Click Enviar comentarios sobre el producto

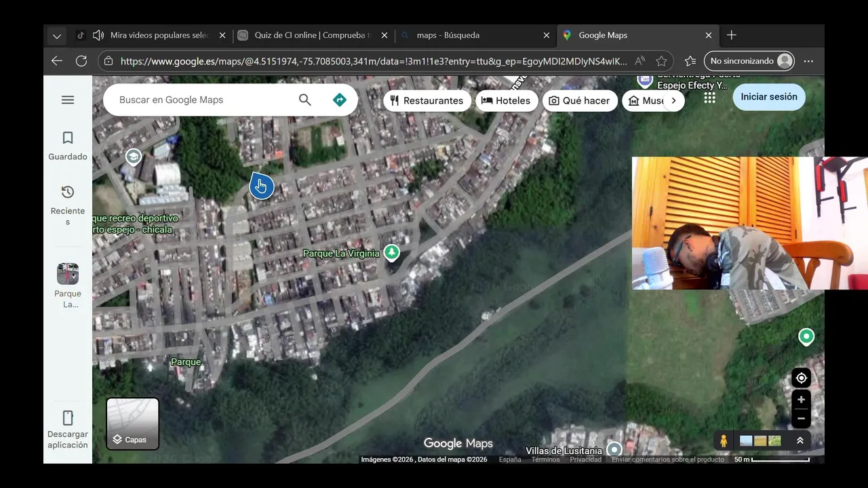coord(668,460)
